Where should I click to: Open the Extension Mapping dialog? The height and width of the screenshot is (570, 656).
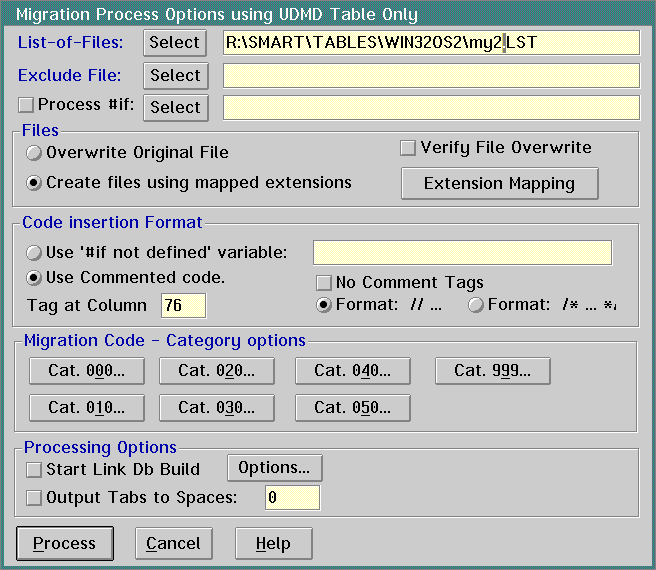point(499,184)
